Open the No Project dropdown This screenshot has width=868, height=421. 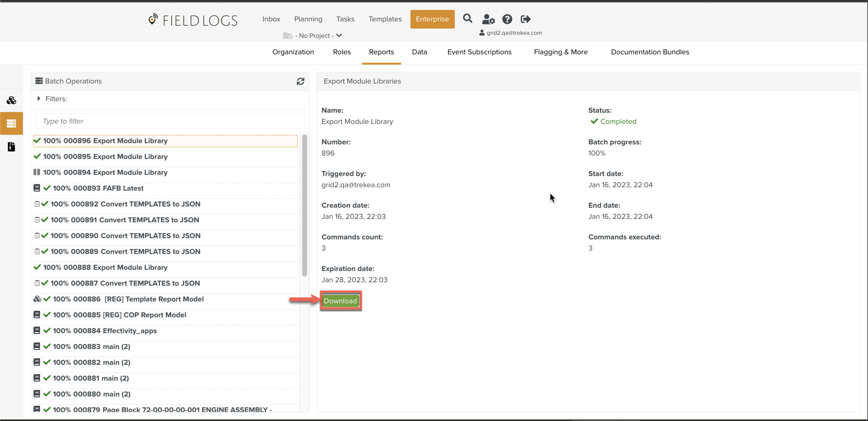(314, 35)
